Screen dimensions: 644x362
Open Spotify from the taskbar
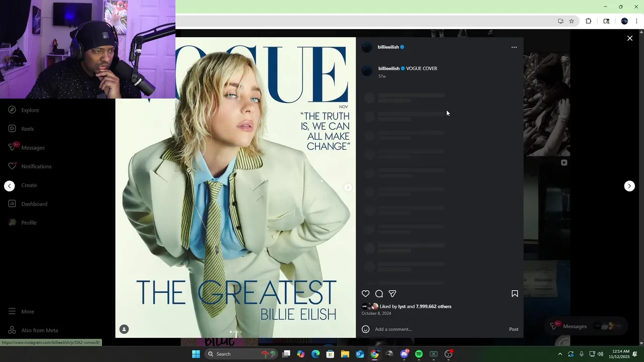coord(419,354)
